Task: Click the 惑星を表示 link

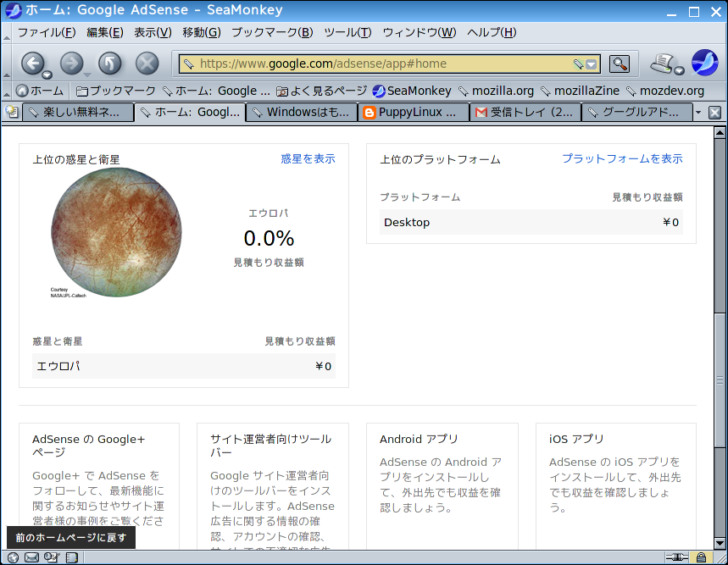Action: click(308, 159)
